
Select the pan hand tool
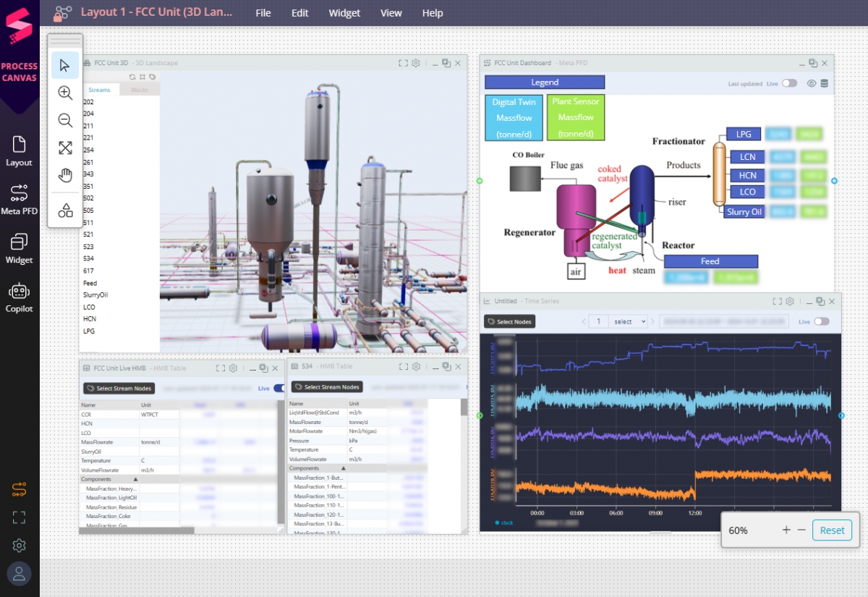click(65, 175)
